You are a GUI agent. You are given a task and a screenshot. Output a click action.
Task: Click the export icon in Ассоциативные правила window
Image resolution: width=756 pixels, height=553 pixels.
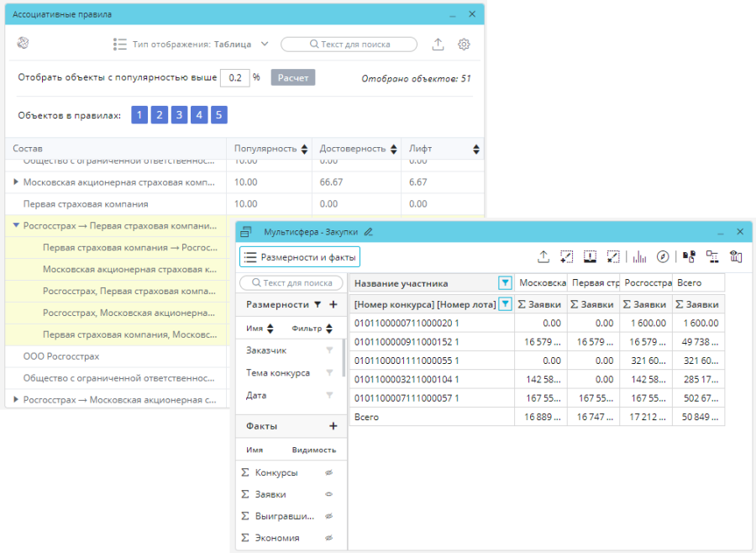pyautogui.click(x=438, y=45)
